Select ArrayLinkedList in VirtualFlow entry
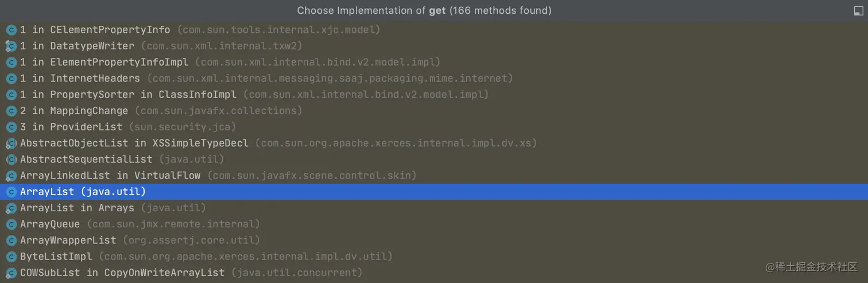The width and height of the screenshot is (868, 283). [434, 175]
